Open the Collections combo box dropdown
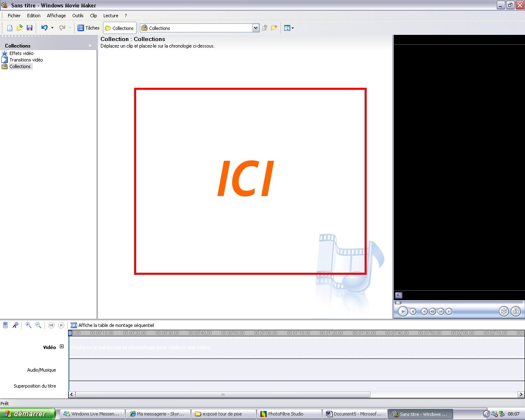The image size is (525, 420). coord(256,28)
